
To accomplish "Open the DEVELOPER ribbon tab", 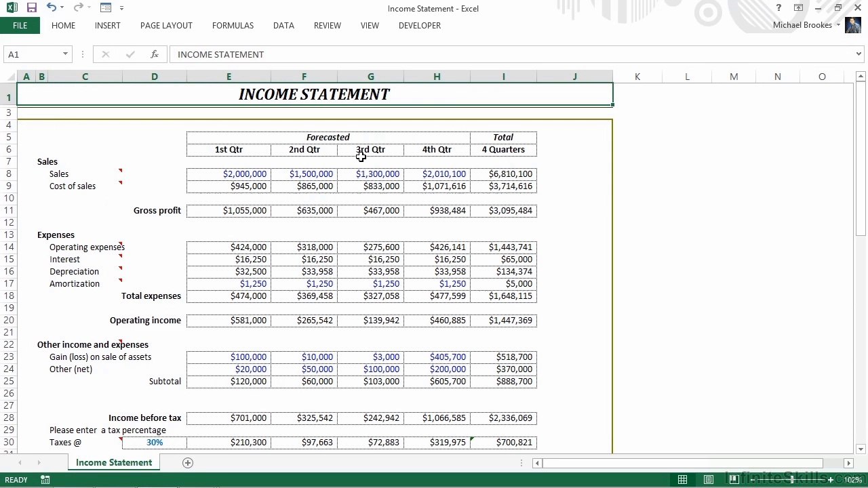I will click(x=420, y=26).
